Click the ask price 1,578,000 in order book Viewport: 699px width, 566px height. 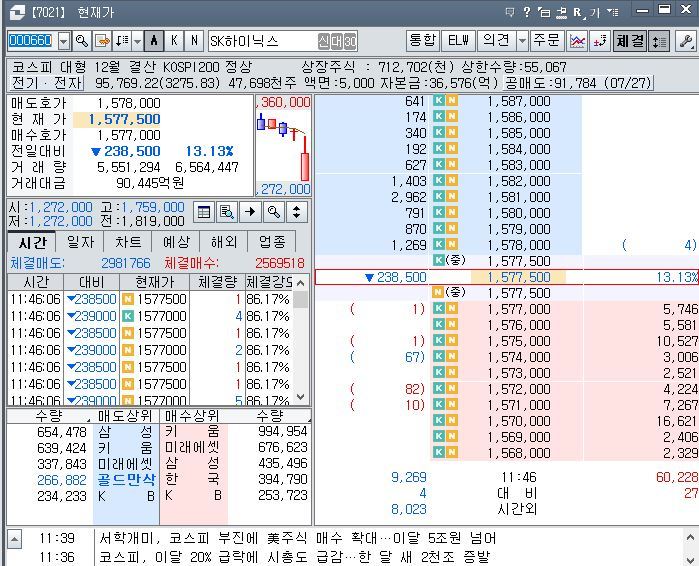(x=519, y=245)
